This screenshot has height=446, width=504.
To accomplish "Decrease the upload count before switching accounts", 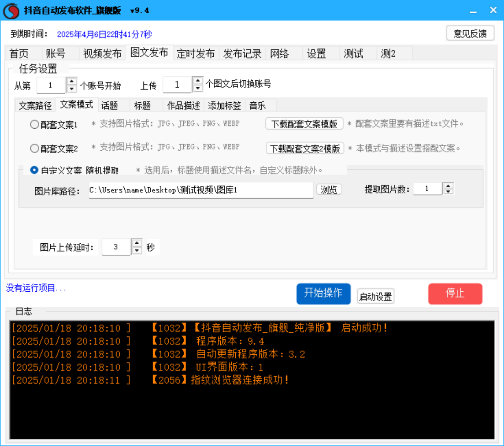I will [x=198, y=88].
